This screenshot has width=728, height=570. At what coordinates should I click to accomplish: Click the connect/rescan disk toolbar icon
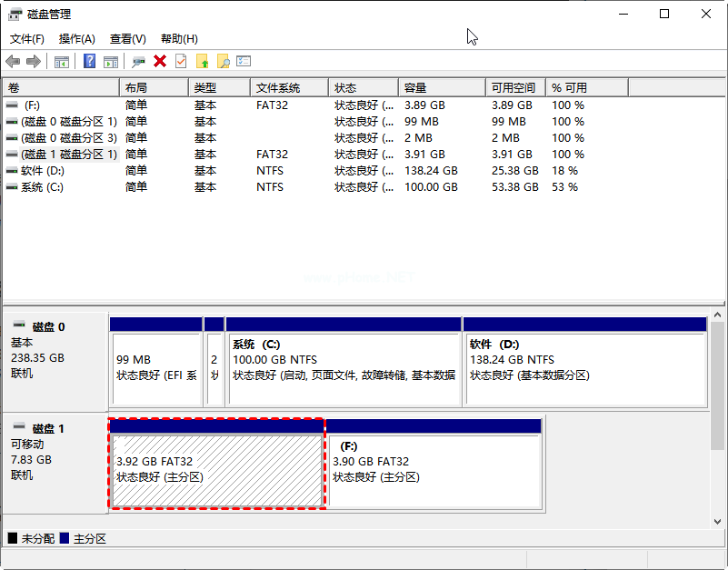(138, 61)
